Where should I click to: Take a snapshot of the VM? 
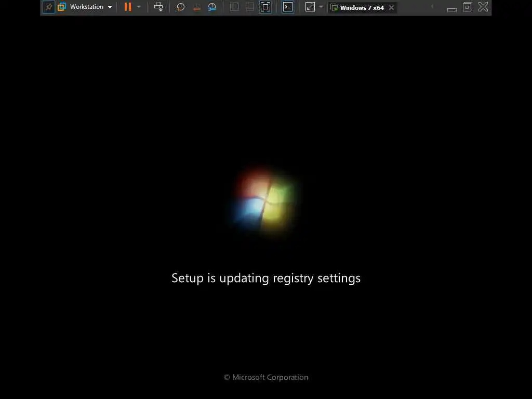(180, 7)
